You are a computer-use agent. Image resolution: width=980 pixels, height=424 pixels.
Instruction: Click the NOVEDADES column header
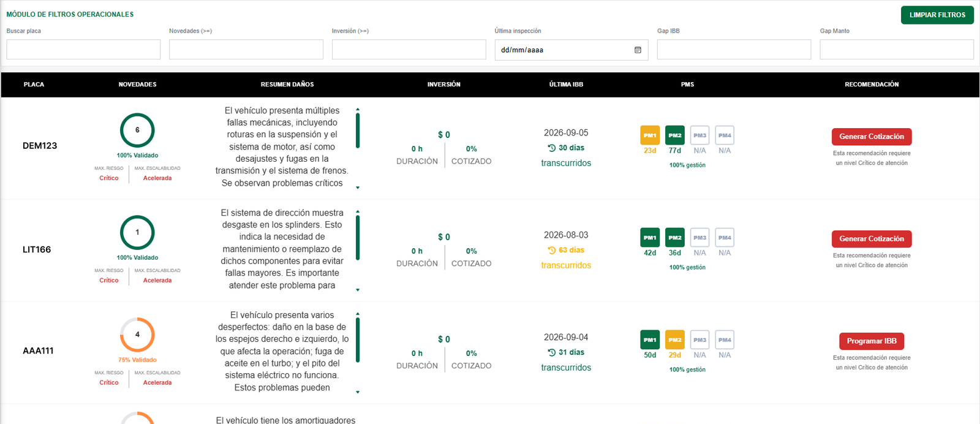[x=137, y=85]
